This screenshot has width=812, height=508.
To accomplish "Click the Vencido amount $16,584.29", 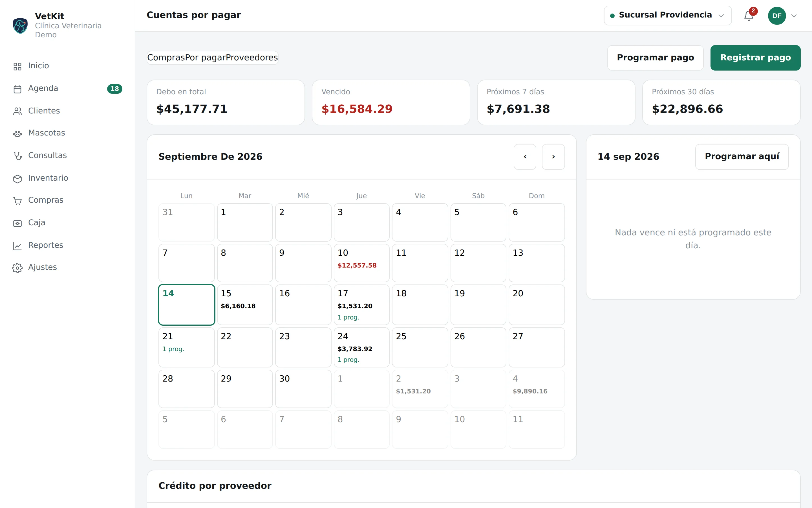I will (357, 109).
